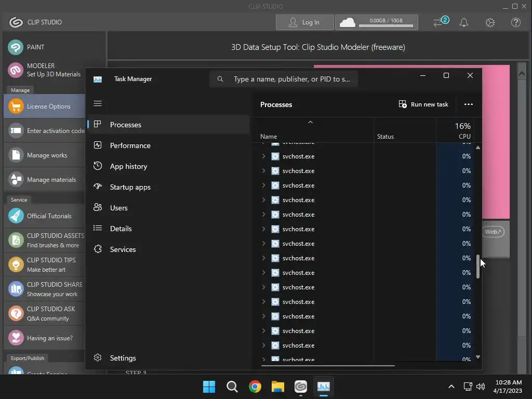Select License Options in Clip Studio sidebar
The height and width of the screenshot is (399, 532).
(44, 106)
